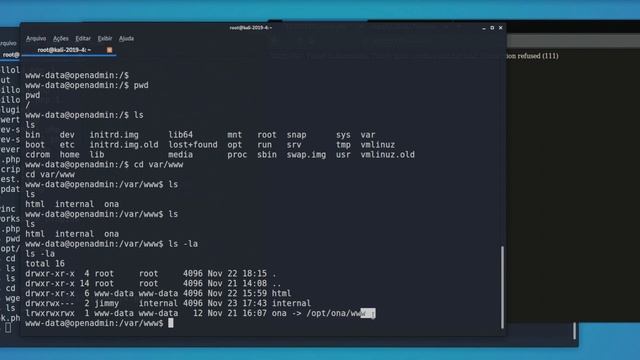
Task: Minimize the front terminal window
Action: point(484,28)
